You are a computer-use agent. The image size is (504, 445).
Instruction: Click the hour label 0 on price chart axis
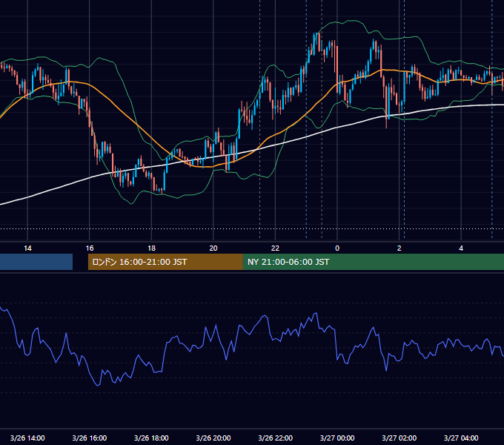pos(337,248)
